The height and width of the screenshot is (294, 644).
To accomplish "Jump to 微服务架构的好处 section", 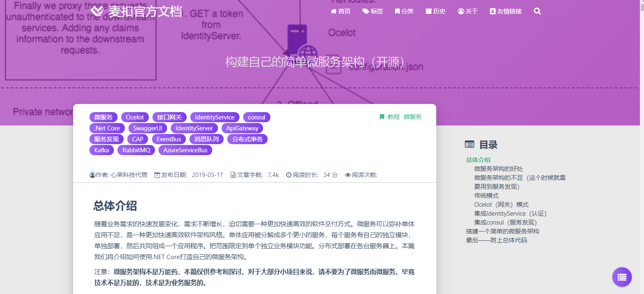I will coord(498,169).
